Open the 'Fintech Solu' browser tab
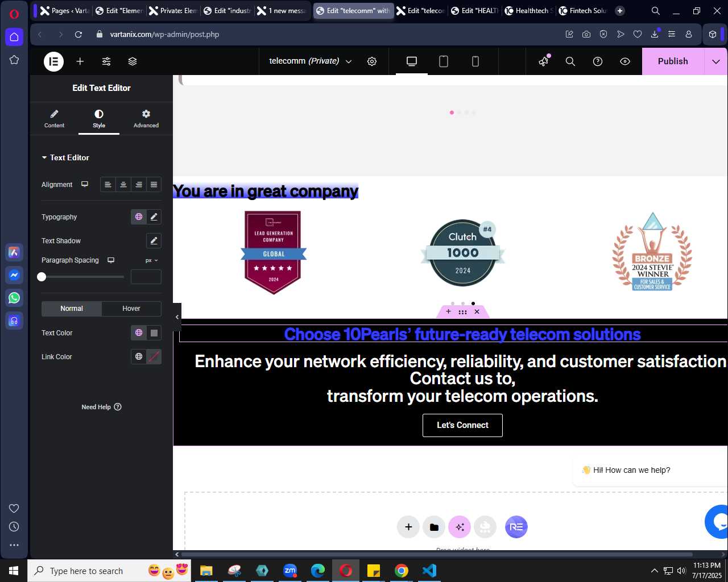Viewport: 728px width, 582px height. (583, 10)
